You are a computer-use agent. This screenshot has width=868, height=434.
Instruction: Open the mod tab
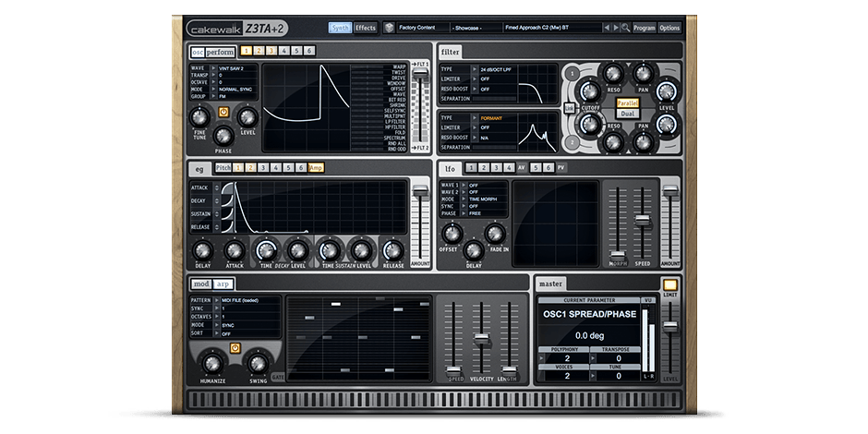click(x=201, y=284)
